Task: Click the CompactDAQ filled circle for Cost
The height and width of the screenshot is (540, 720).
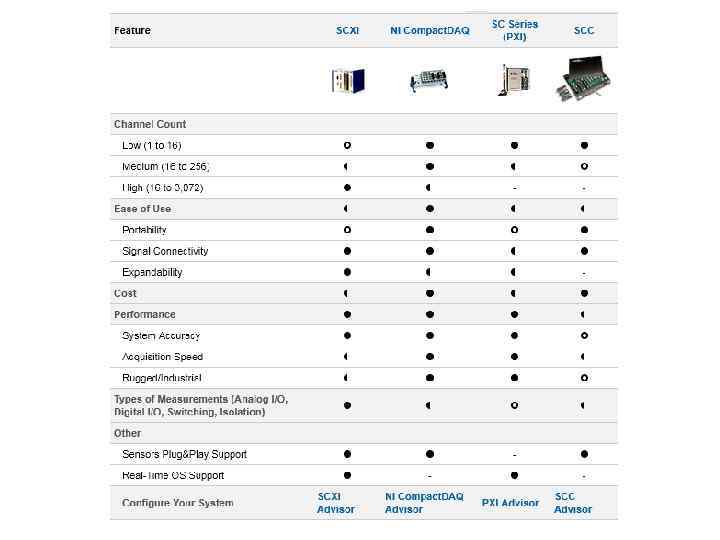Action: coord(429,294)
